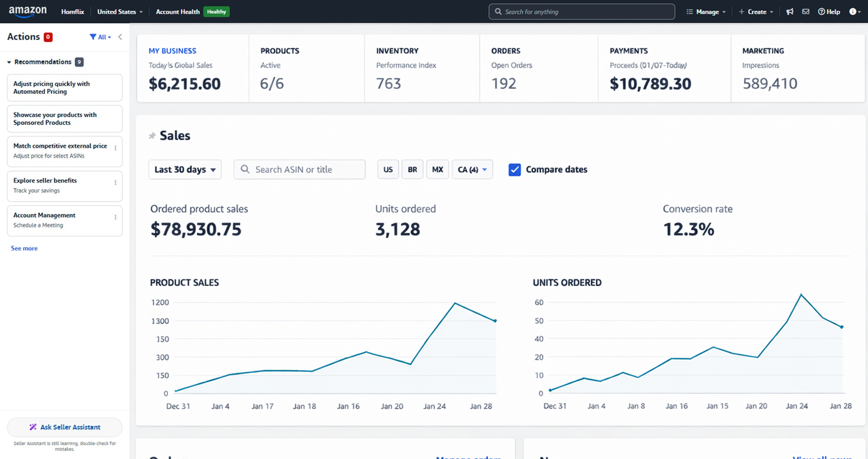Screen dimensions: 868x459
Task: Click the See more link
Action: click(24, 248)
